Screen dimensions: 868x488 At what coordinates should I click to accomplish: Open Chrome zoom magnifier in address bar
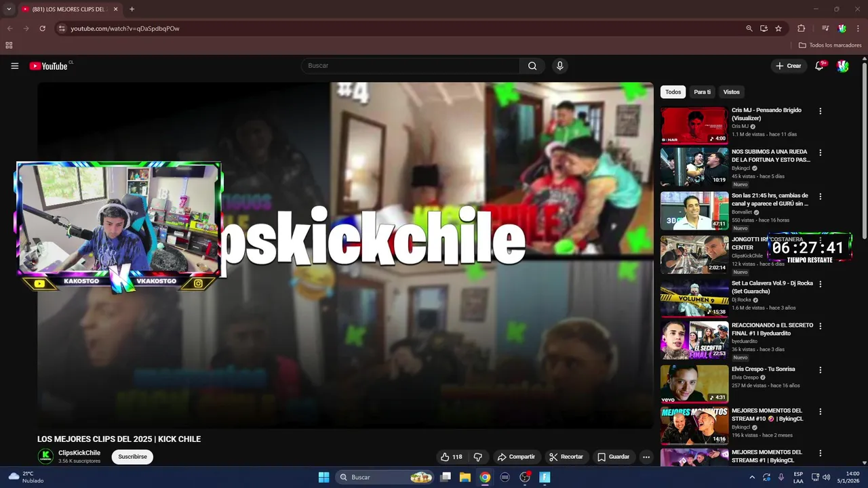tap(749, 28)
